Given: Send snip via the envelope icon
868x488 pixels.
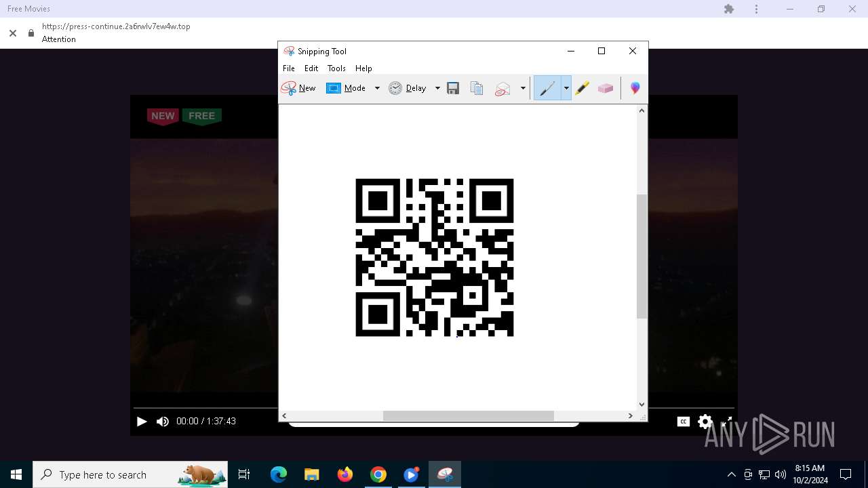Looking at the screenshot, I should pos(502,88).
